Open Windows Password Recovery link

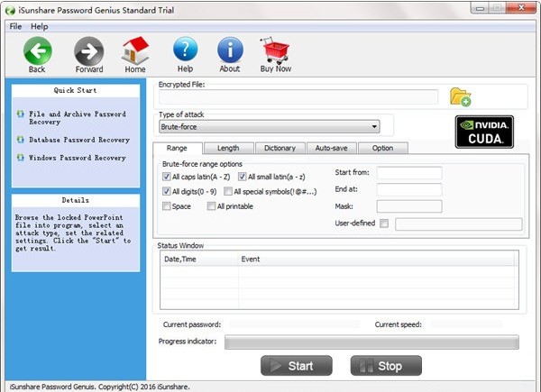click(x=78, y=158)
